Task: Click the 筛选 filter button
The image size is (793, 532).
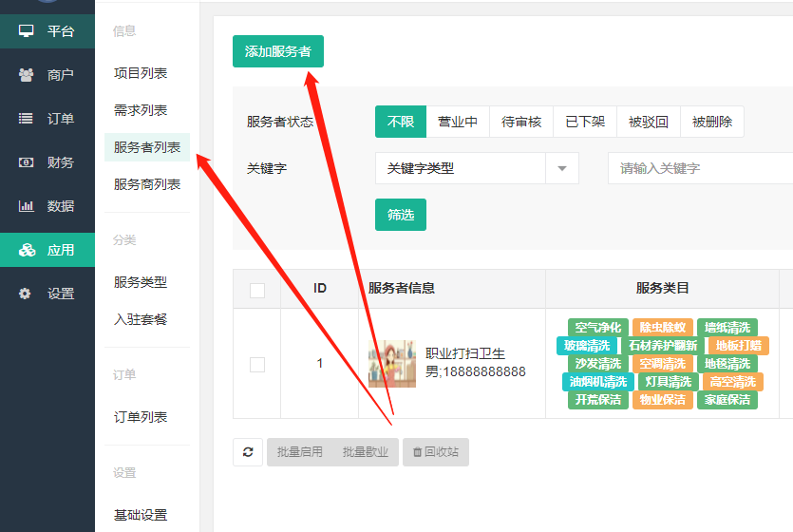Action: coord(401,215)
